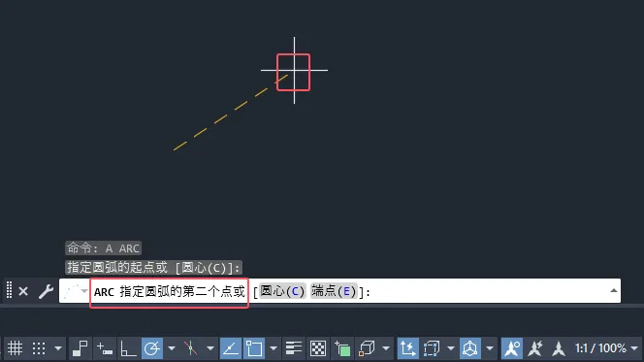The width and height of the screenshot is (644, 362).
Task: Open Gizmo type dropdown arrow
Action: (490, 348)
